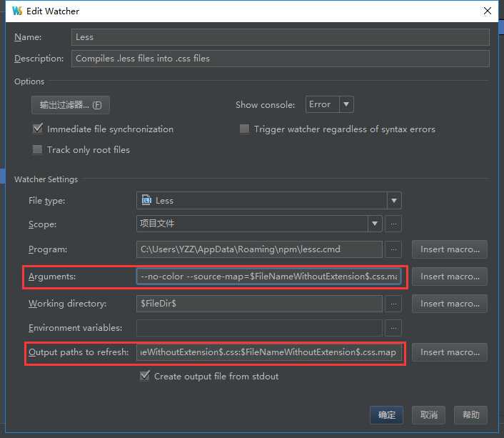Open the Scope 项目文件 combo box
The width and height of the screenshot is (504, 438).
coord(259,224)
